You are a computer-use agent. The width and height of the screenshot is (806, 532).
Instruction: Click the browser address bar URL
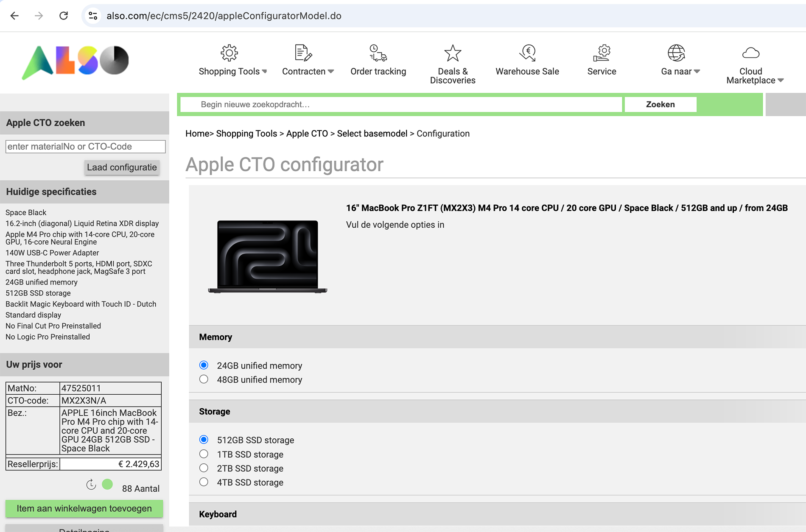tap(224, 16)
